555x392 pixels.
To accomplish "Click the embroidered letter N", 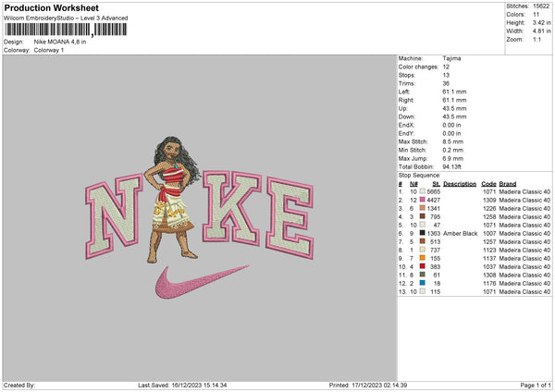I will pos(114,215).
